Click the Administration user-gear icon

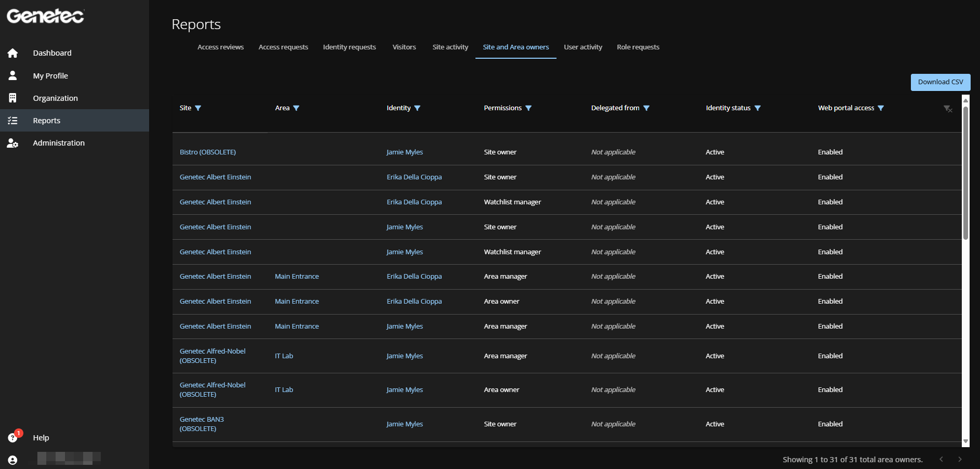(x=12, y=143)
